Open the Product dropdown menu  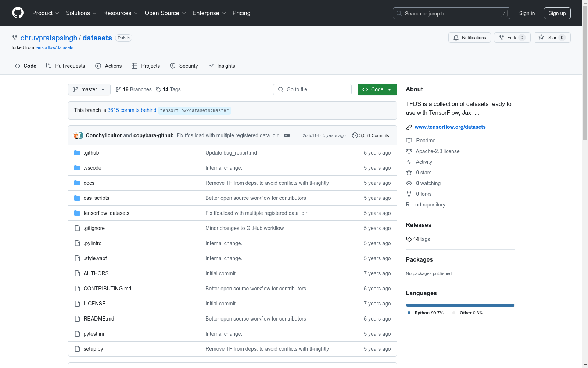[x=46, y=13]
